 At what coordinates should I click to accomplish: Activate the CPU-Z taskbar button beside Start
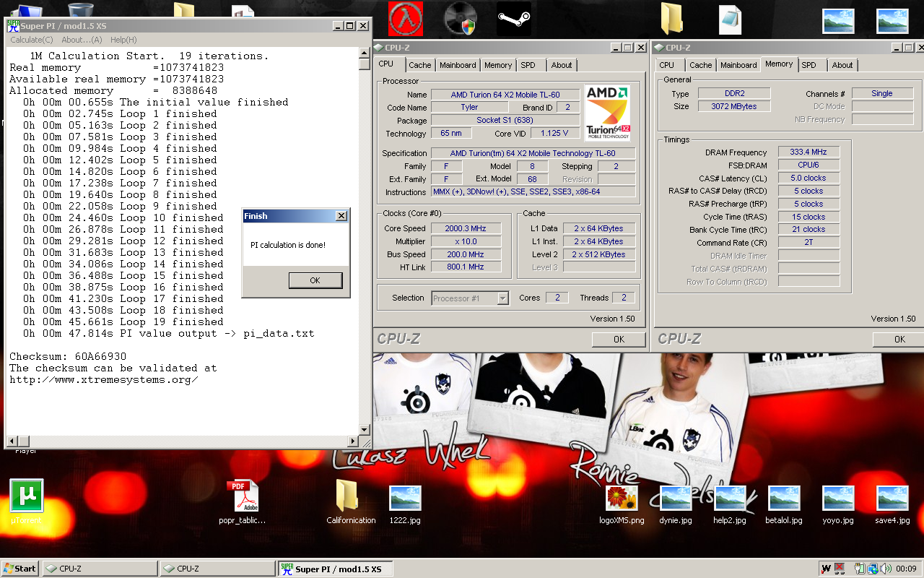(100, 569)
